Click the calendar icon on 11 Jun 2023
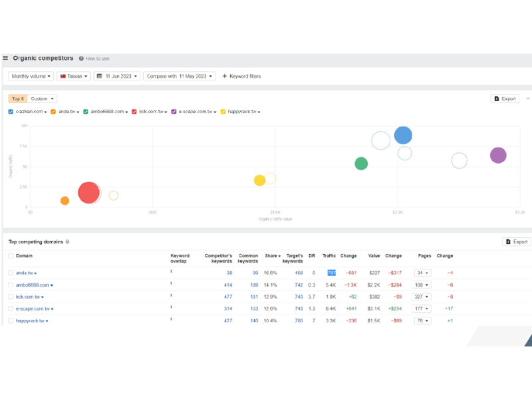The width and height of the screenshot is (532, 399). click(100, 76)
